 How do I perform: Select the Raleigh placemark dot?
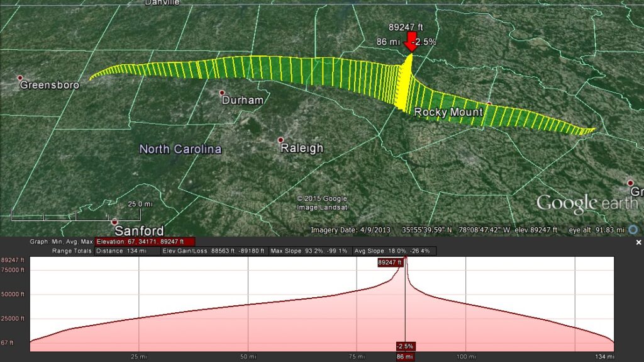(280, 140)
